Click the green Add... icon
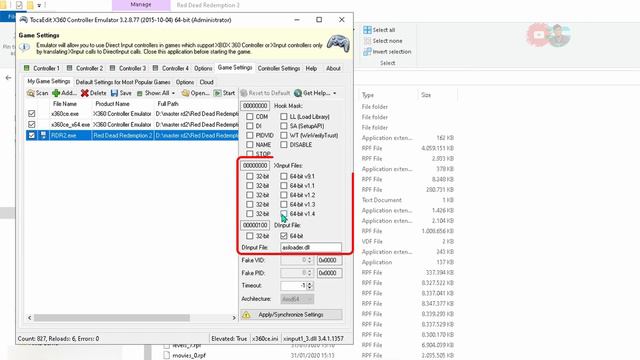Viewport: 640px width, 360px height. pos(56,93)
